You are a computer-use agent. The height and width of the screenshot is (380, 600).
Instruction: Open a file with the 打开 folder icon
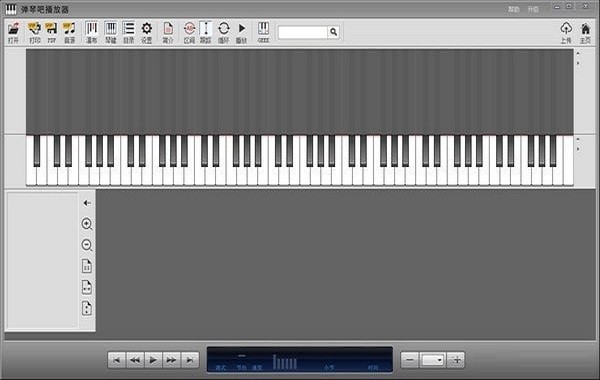[13, 32]
